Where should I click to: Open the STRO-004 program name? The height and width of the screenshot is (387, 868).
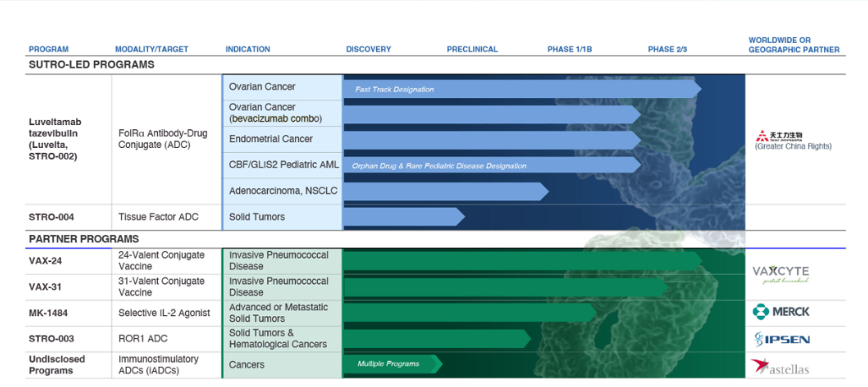click(52, 217)
